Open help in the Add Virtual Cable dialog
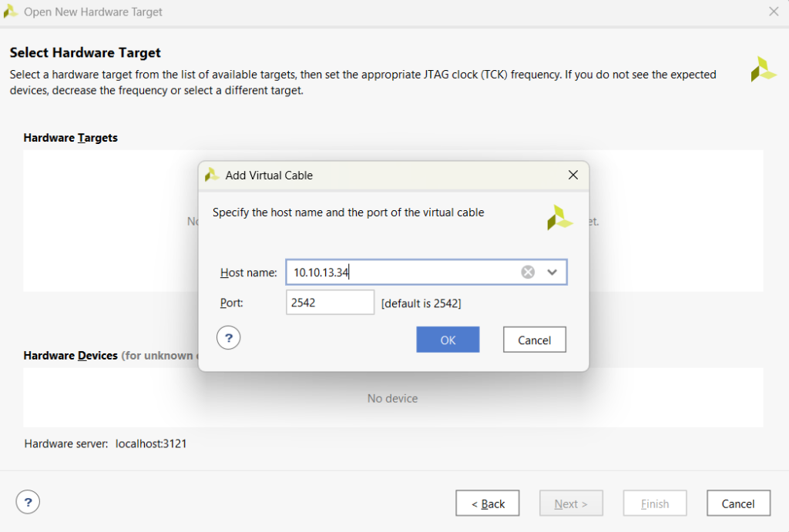789x532 pixels. click(x=229, y=337)
